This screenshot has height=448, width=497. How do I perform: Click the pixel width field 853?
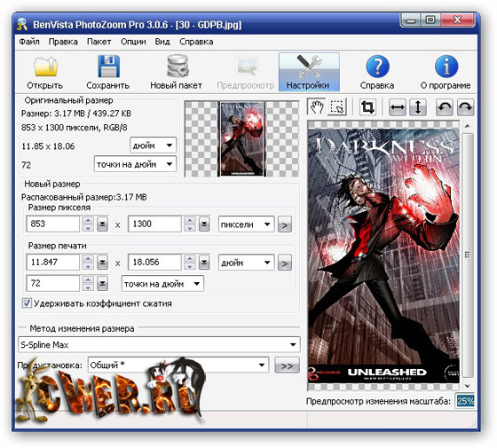pos(53,224)
